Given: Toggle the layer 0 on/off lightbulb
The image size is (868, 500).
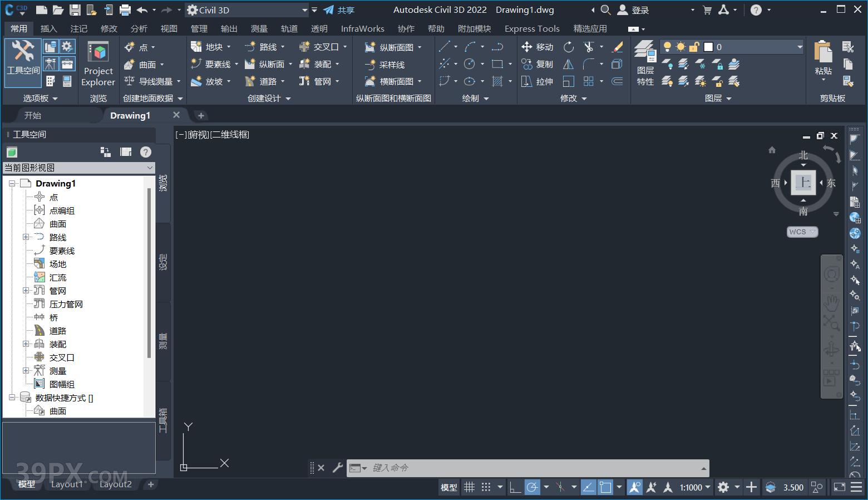Looking at the screenshot, I should pyautogui.click(x=667, y=47).
